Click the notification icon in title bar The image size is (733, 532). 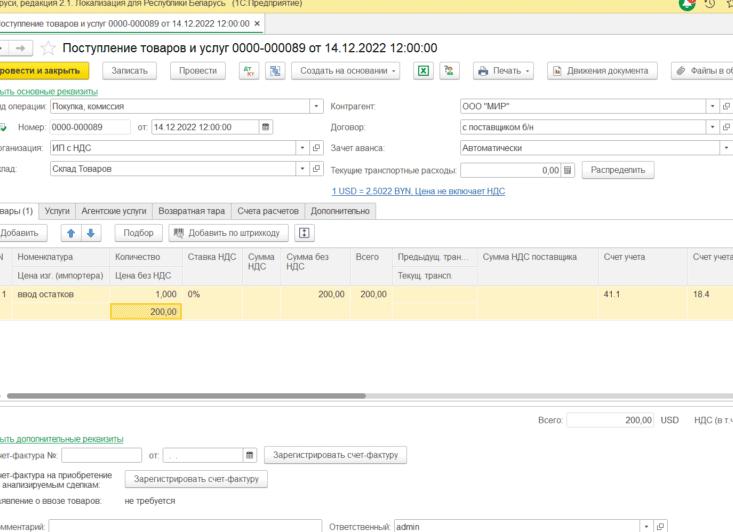687,5
